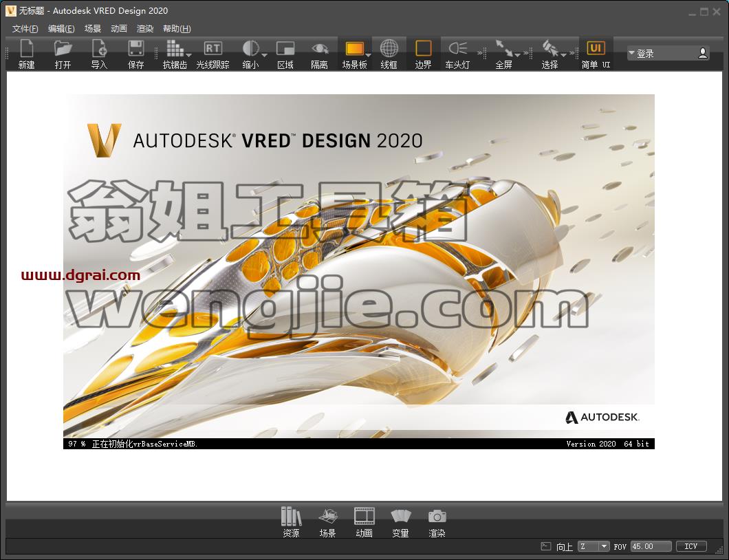The width and height of the screenshot is (729, 560).
Task: Open the 编辑(E) menu
Action: coord(61,29)
